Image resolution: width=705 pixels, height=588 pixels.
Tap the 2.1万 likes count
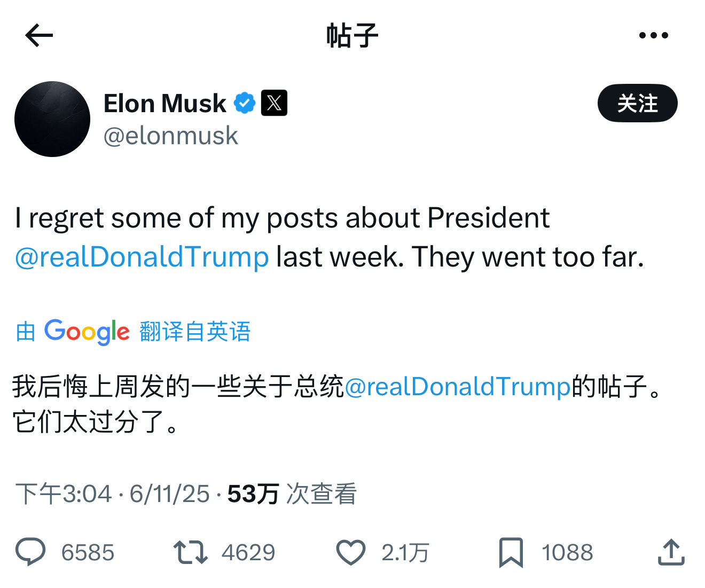click(x=405, y=552)
